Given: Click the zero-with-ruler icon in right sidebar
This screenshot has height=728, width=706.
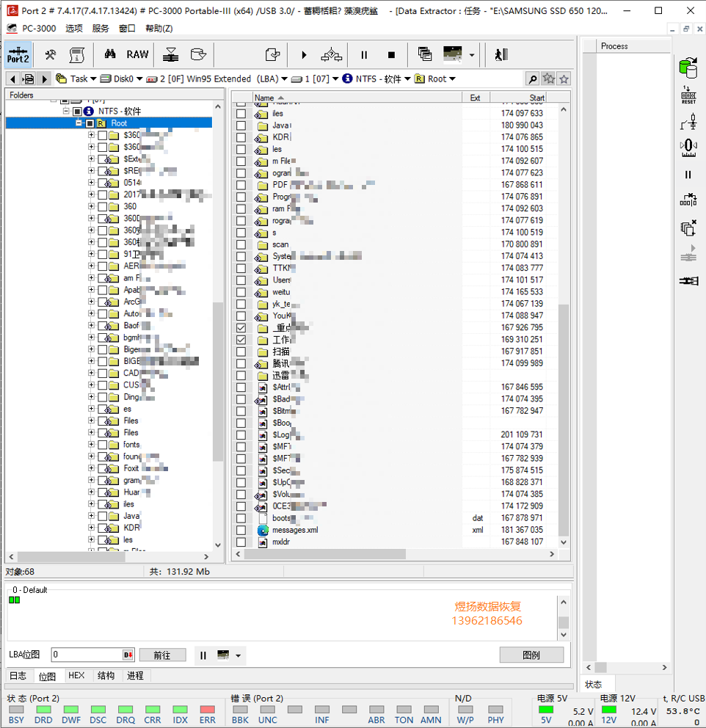Looking at the screenshot, I should [x=688, y=148].
